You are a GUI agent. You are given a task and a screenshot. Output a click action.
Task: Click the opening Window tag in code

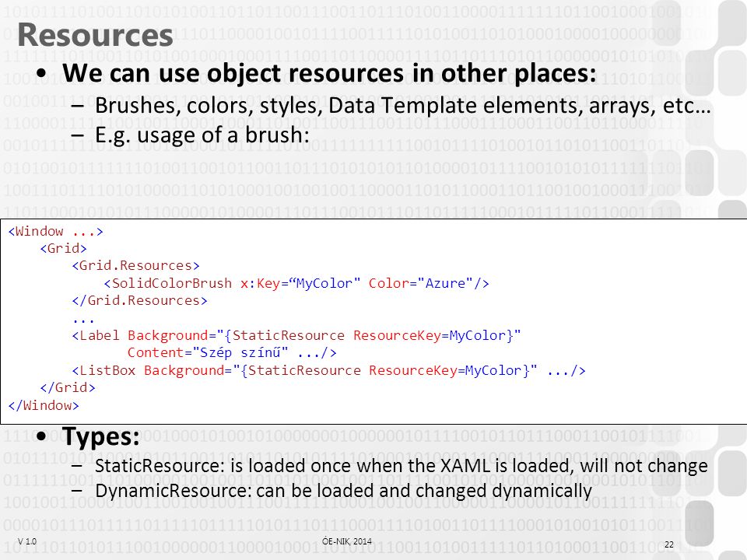[x=56, y=232]
